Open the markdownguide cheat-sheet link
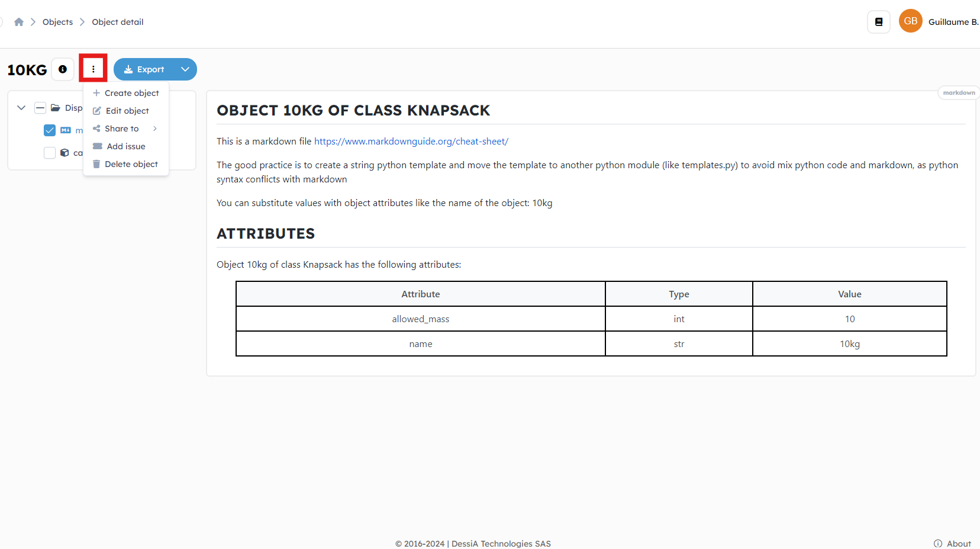The height and width of the screenshot is (549, 980). point(411,142)
